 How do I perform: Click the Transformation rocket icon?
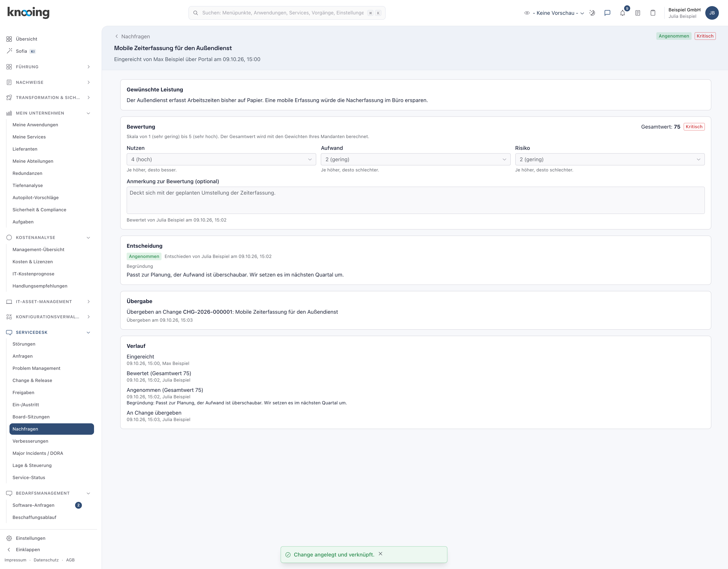point(9,97)
